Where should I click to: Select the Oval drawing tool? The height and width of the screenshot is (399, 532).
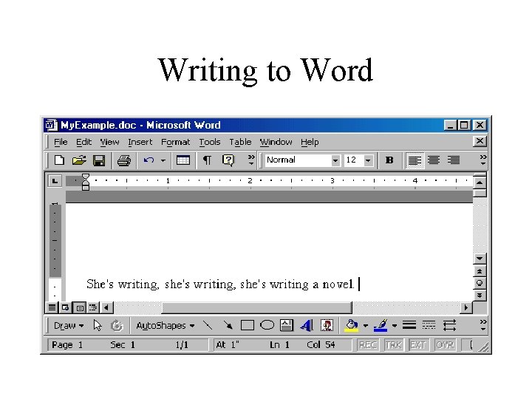tap(267, 325)
